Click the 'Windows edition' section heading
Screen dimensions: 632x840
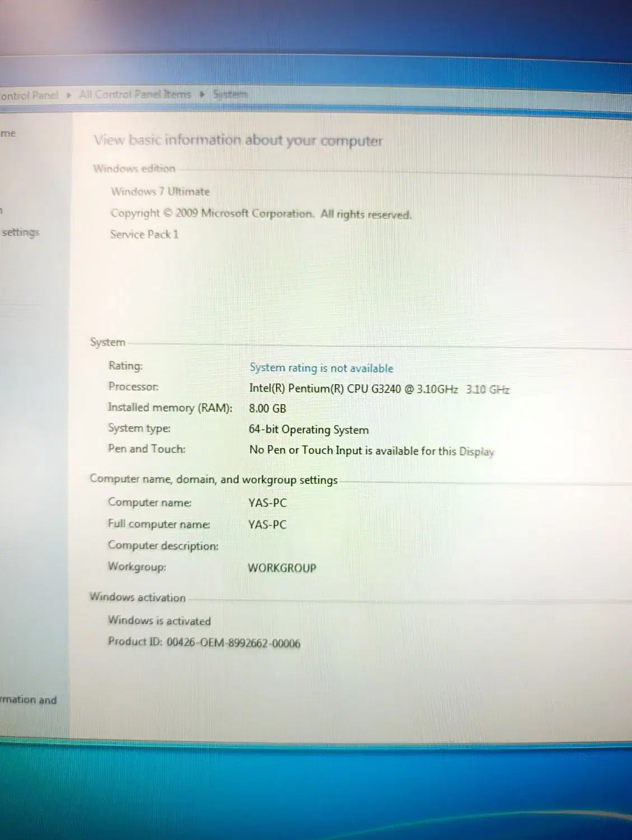134,169
